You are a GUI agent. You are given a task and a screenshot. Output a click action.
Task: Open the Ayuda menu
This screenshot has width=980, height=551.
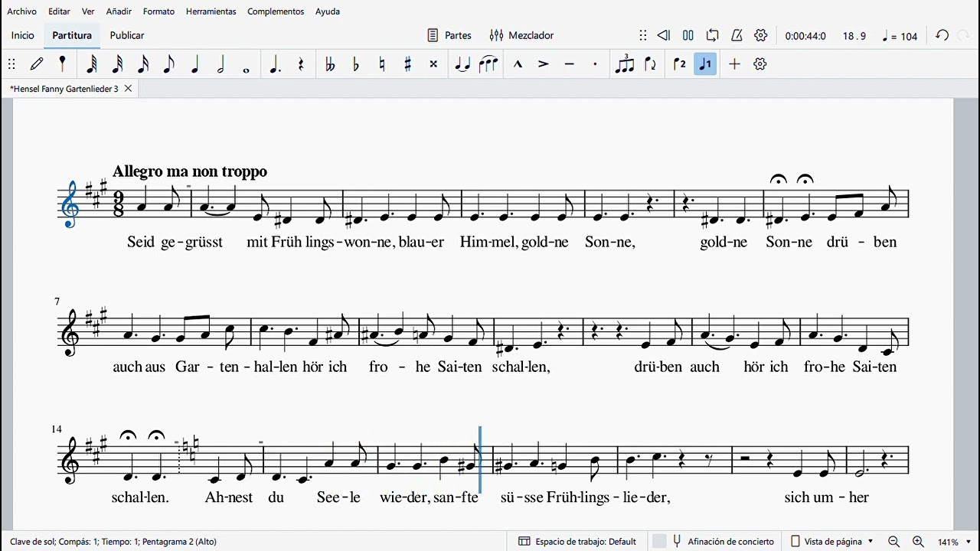328,11
